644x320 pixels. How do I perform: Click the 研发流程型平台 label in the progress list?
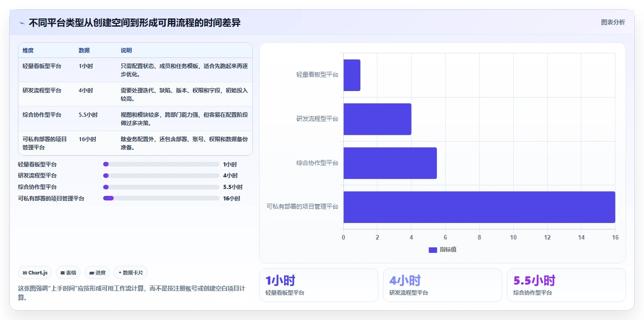(x=37, y=176)
